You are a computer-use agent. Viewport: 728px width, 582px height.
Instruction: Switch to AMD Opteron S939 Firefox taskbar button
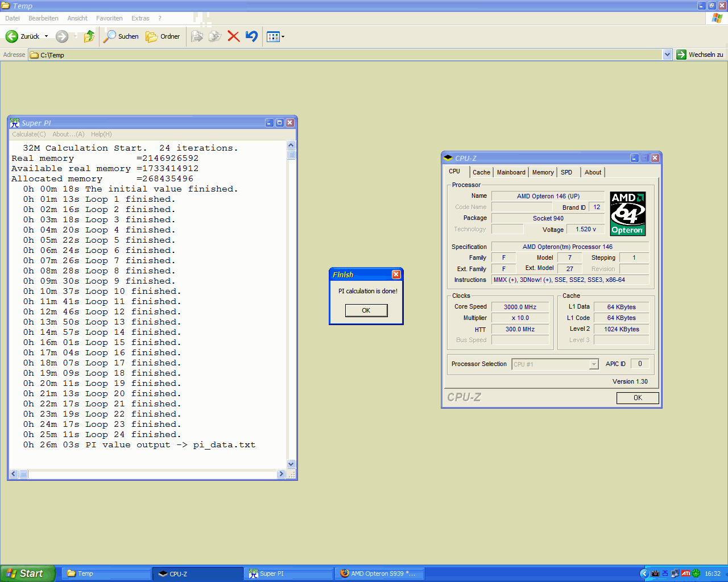[379, 573]
